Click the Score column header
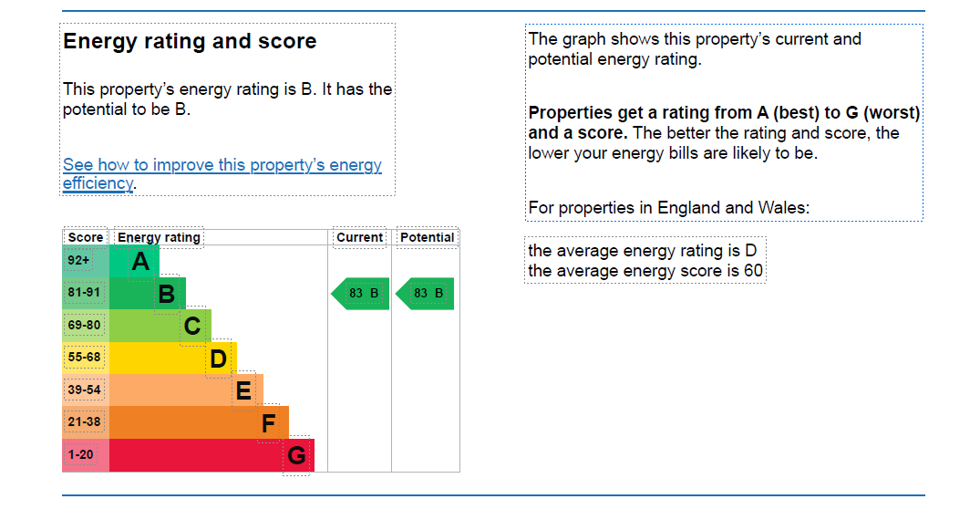This screenshot has height=520, width=980. 86,237
